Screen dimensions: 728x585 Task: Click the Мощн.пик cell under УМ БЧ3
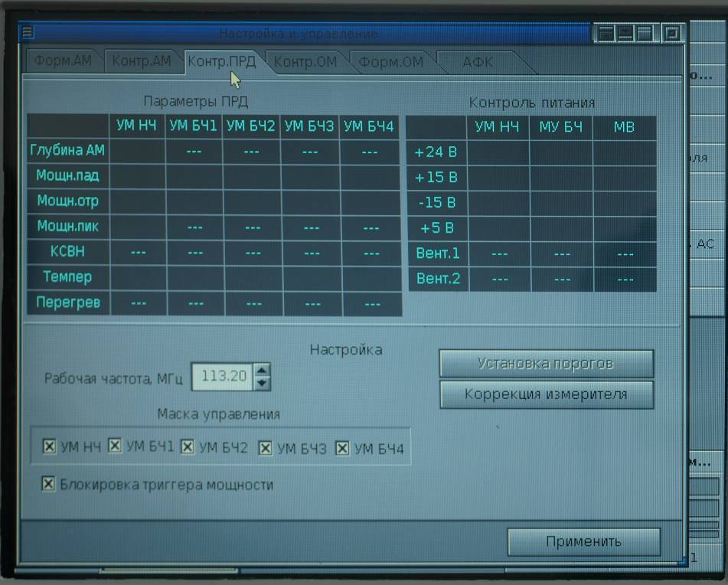tap(311, 227)
